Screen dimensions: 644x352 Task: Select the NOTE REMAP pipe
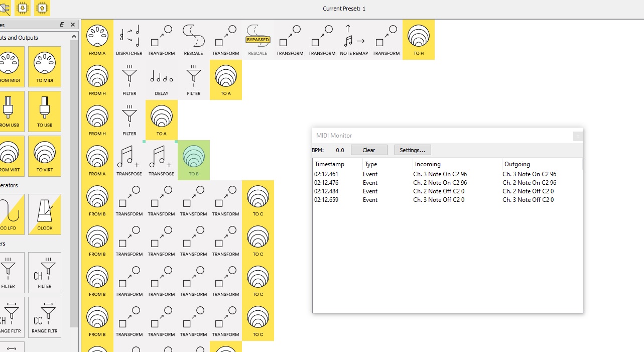tap(354, 40)
